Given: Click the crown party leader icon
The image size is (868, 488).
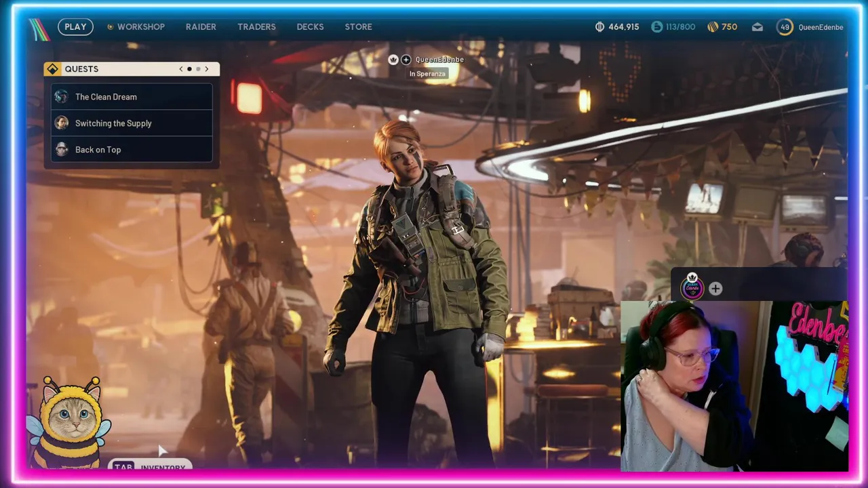Looking at the screenshot, I should 393,60.
